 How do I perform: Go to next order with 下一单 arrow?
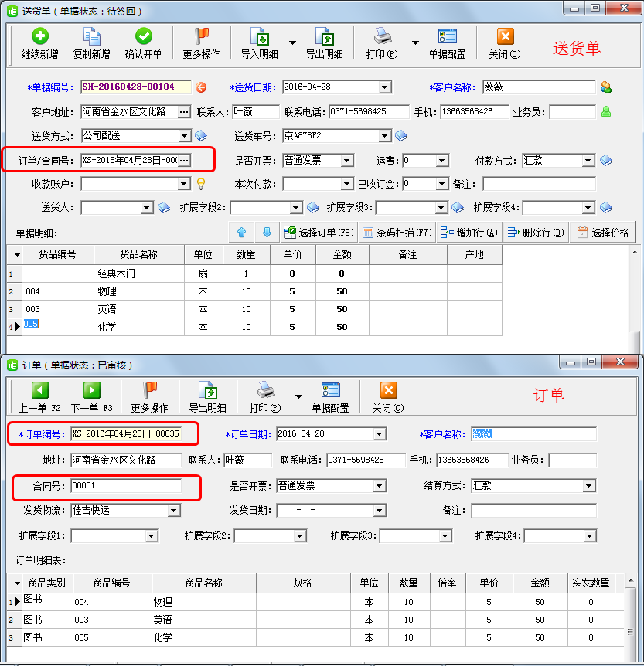click(91, 391)
